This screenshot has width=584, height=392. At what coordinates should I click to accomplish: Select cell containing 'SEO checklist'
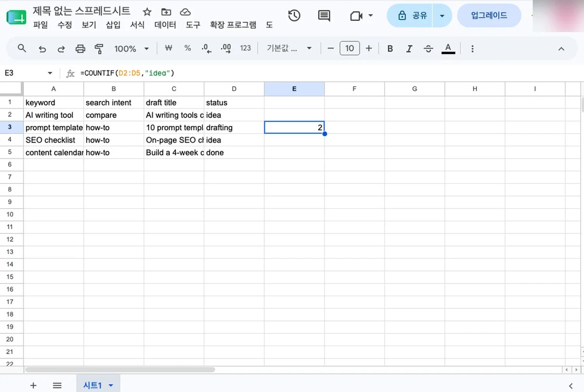(x=54, y=140)
